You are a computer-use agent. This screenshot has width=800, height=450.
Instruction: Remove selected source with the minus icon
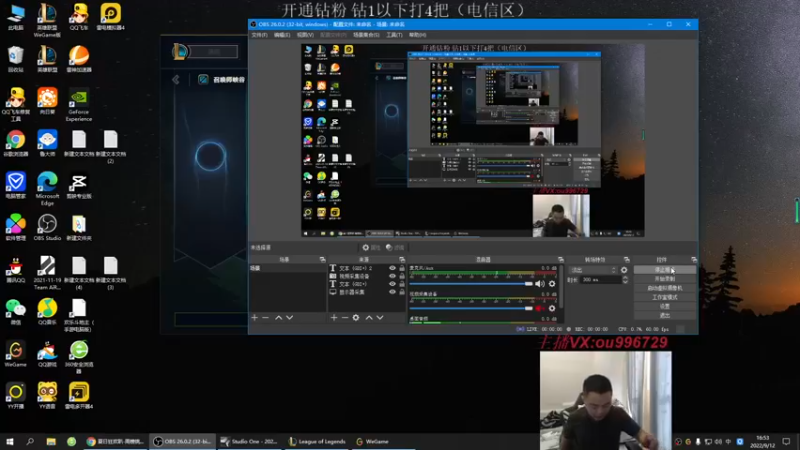[345, 317]
